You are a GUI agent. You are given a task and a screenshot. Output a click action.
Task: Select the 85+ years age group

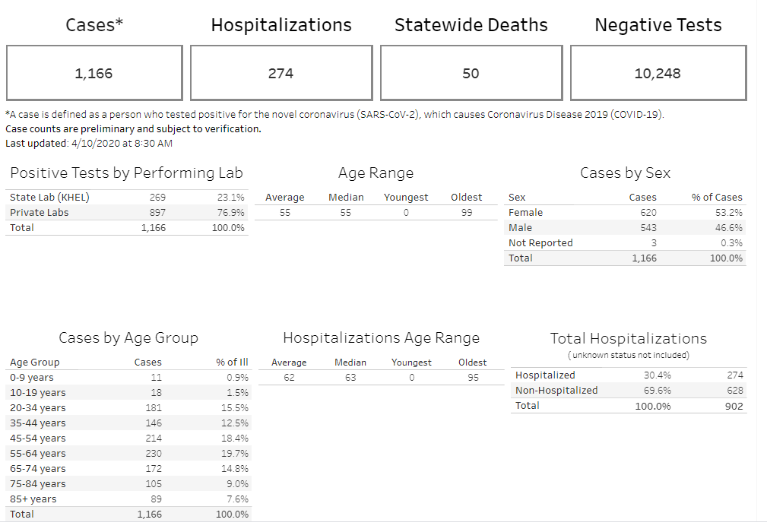tap(33, 499)
